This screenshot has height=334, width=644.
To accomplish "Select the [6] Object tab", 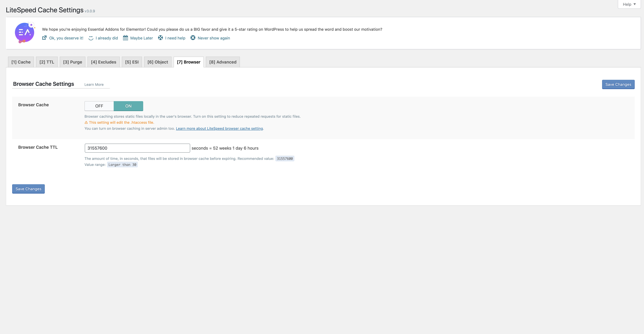I will coord(157,62).
